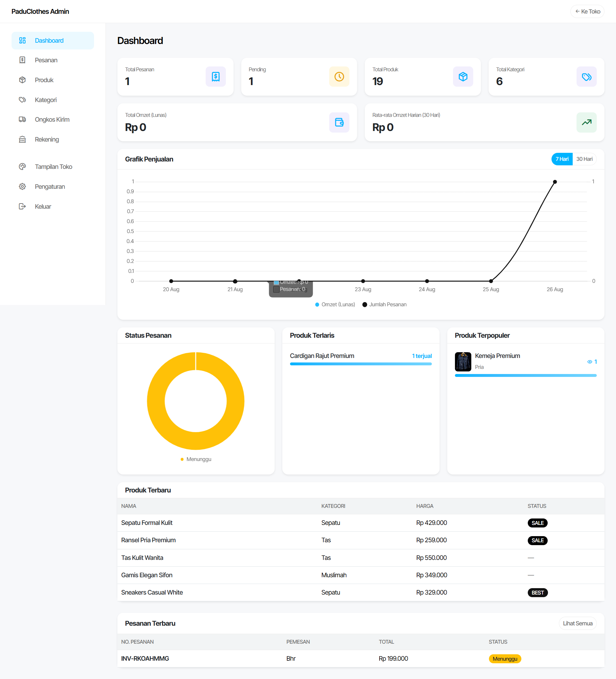
Task: Click the Tampilan Toko palette icon
Action: (x=22, y=167)
